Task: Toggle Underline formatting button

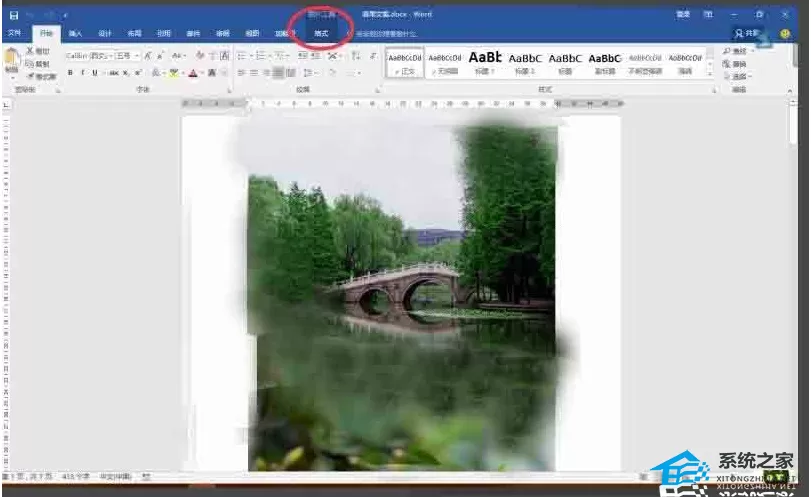Action: point(95,73)
